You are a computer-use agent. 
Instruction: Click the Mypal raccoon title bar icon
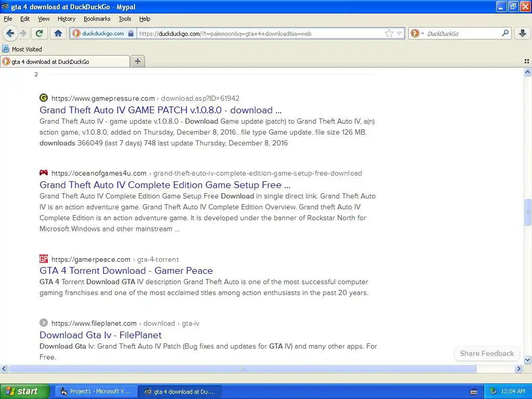tap(5, 6)
